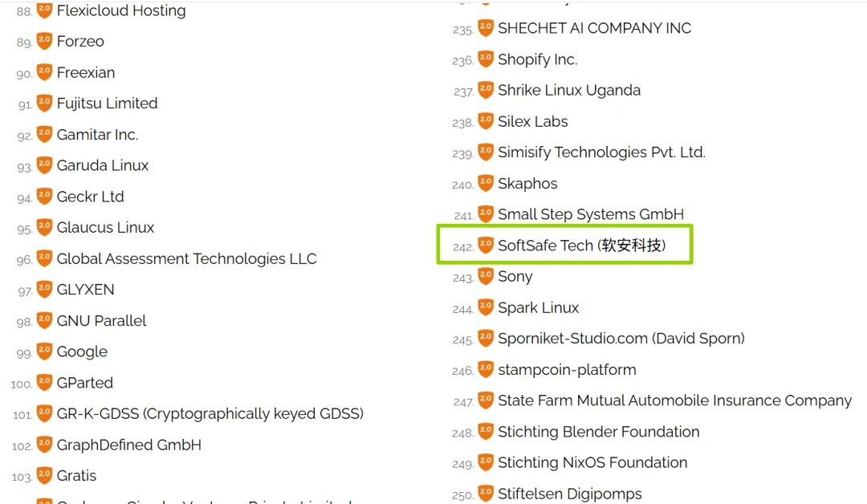
Task: Click the badge next to Sporniket-Studio.com
Action: click(486, 338)
